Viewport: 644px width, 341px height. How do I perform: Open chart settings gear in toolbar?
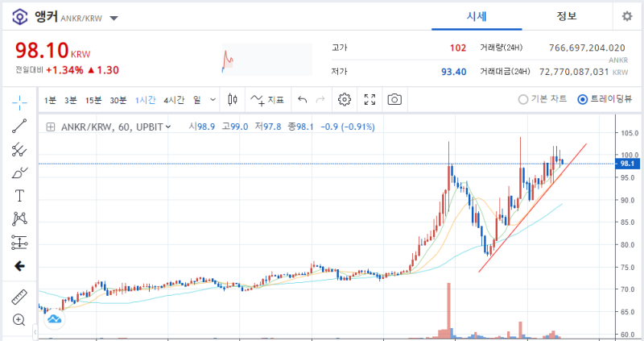click(345, 99)
